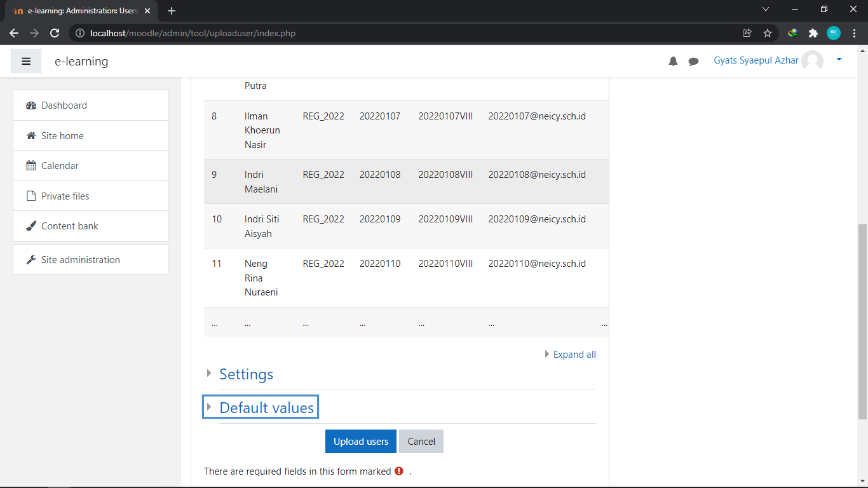Screen dimensions: 868x488
Task: Click the Gyats Syaepul Azhar user name
Action: click(x=756, y=60)
